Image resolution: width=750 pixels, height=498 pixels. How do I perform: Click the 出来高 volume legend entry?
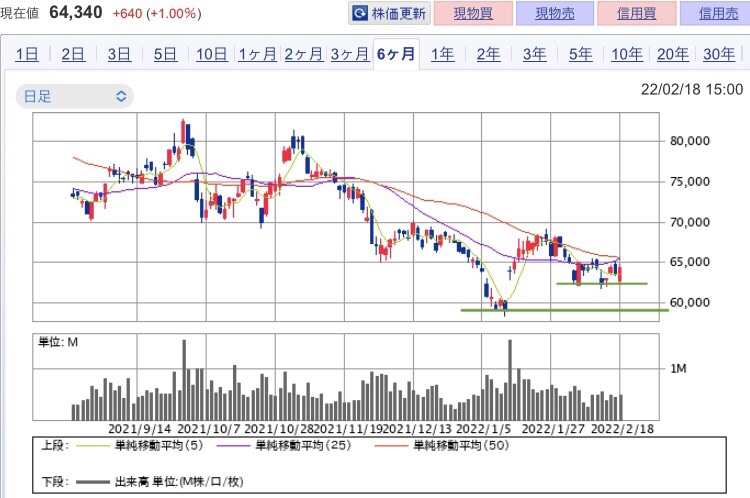pyautogui.click(x=160, y=482)
